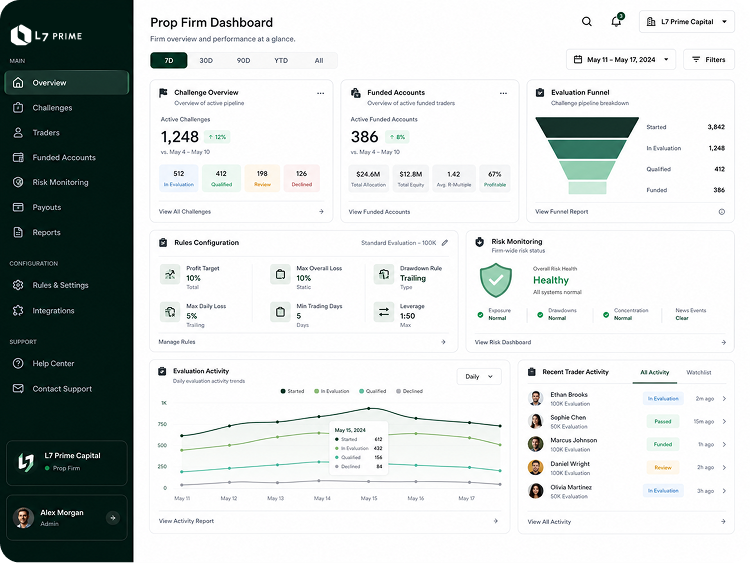Click the pencil edit icon for Standard Evaluation
The width and height of the screenshot is (750, 563).
coord(445,243)
